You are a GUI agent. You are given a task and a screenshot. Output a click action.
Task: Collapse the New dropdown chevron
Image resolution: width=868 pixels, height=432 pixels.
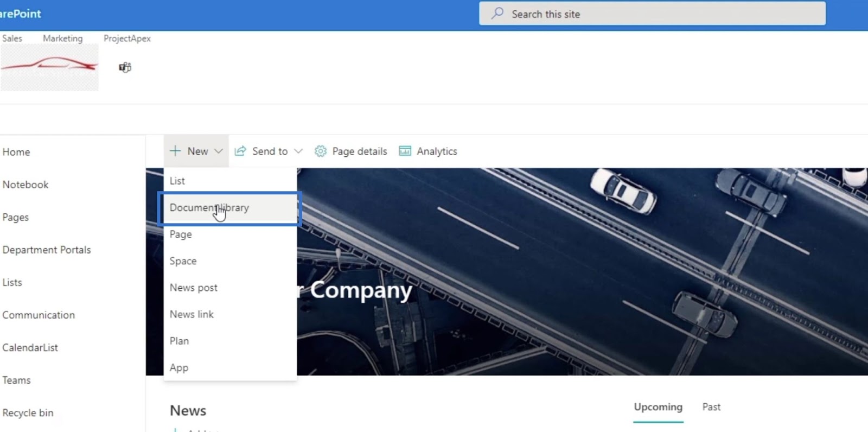218,151
